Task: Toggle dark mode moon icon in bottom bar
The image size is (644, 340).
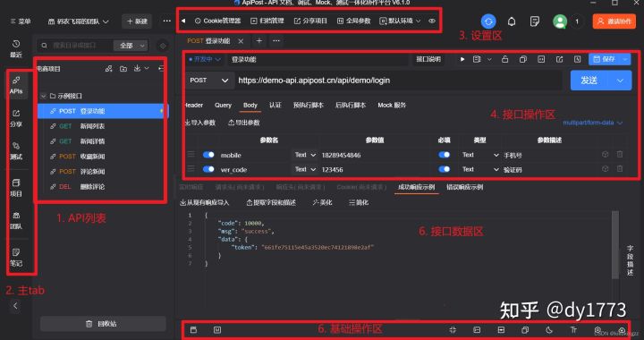Action: 549,330
